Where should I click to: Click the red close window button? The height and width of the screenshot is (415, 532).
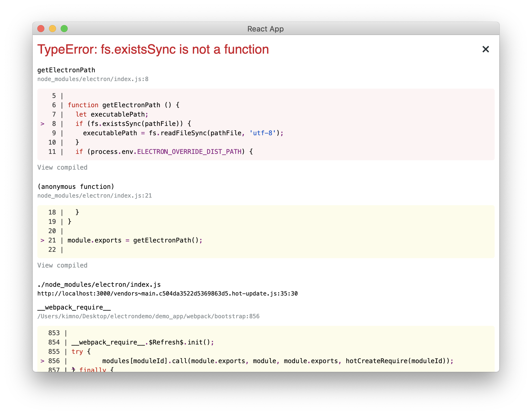(41, 29)
